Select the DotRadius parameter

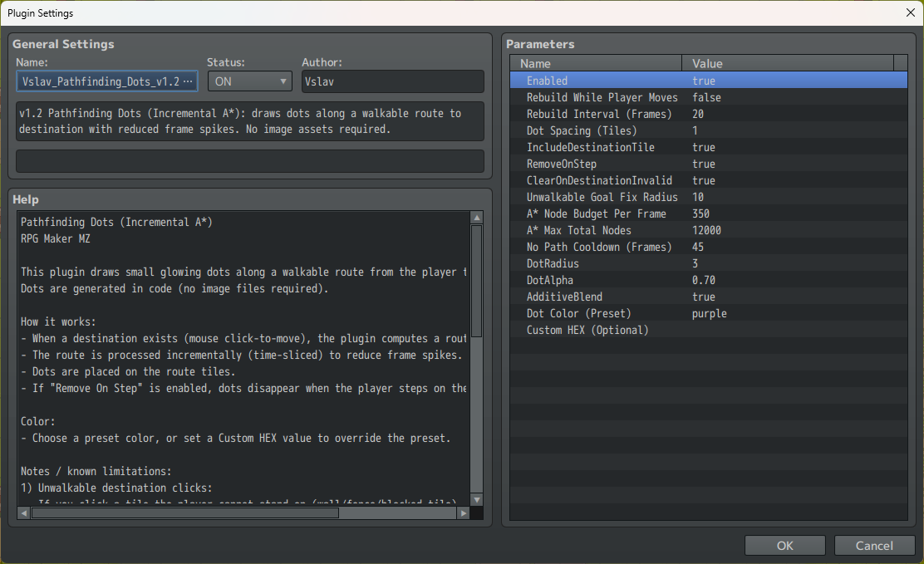708,263
